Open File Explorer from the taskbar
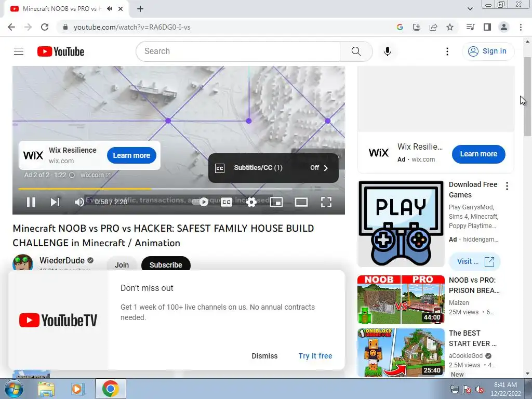The width and height of the screenshot is (532, 399). [x=46, y=389]
